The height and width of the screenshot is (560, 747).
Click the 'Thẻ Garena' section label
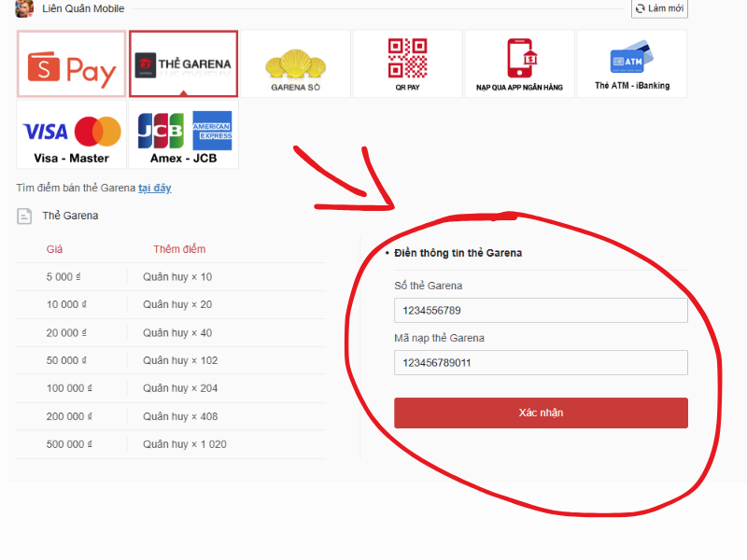(71, 216)
